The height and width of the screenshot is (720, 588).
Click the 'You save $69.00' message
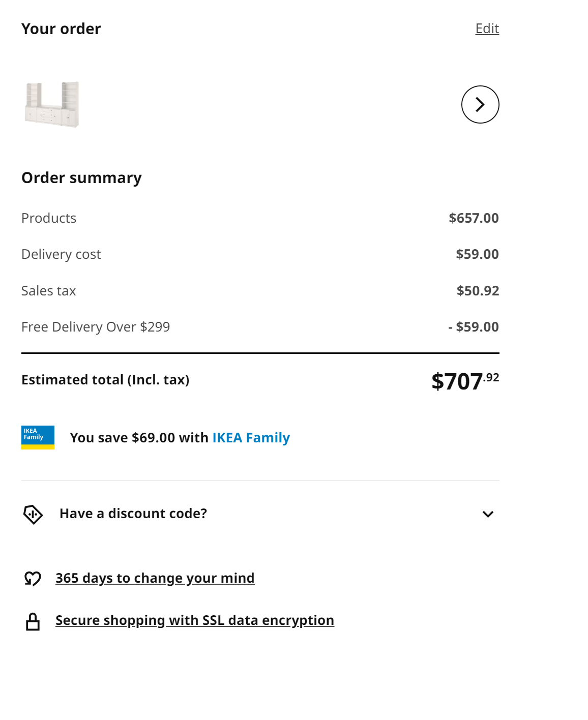(180, 438)
